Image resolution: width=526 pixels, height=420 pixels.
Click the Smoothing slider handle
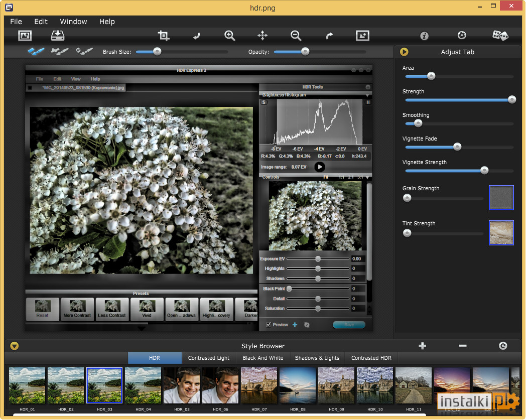(418, 123)
